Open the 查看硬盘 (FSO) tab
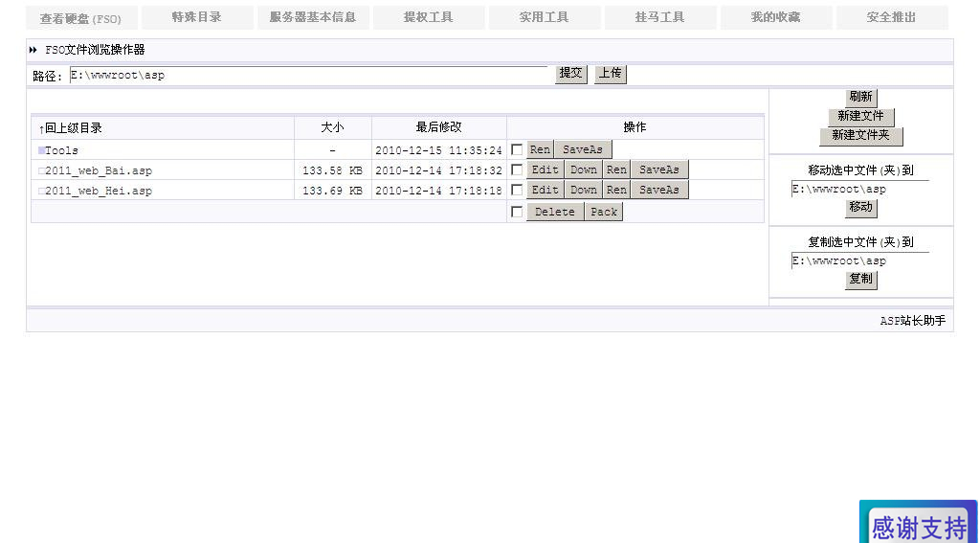The height and width of the screenshot is (543, 980). (81, 18)
